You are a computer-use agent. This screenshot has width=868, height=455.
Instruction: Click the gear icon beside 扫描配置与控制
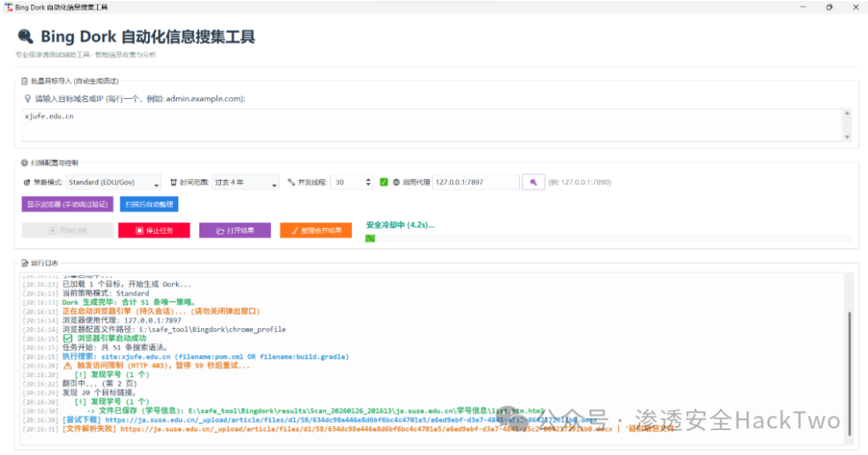(x=24, y=162)
